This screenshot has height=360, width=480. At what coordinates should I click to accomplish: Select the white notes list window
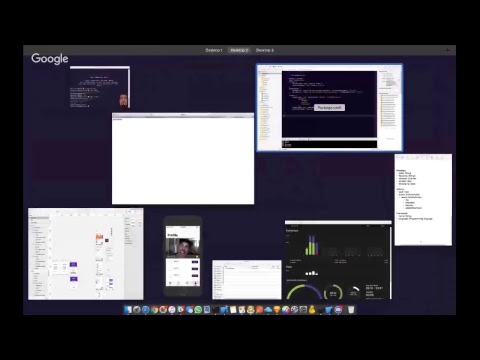click(423, 200)
